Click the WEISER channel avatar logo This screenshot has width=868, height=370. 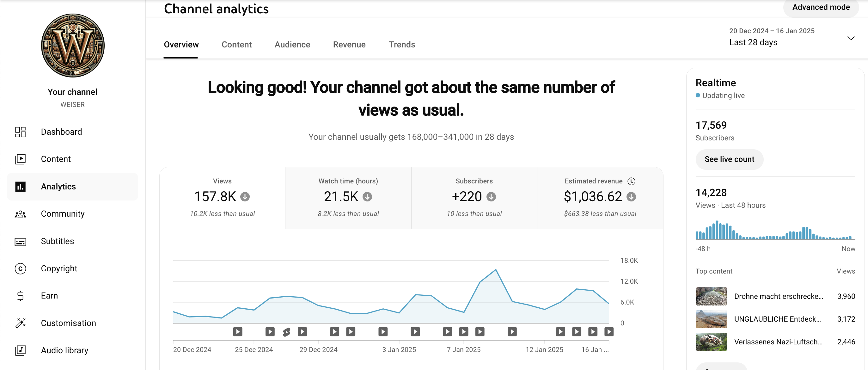coord(72,46)
